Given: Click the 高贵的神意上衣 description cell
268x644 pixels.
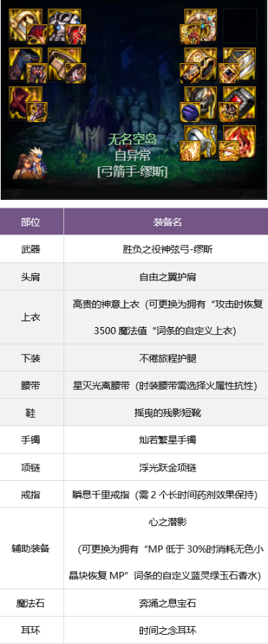Looking at the screenshot, I should coord(167,318).
